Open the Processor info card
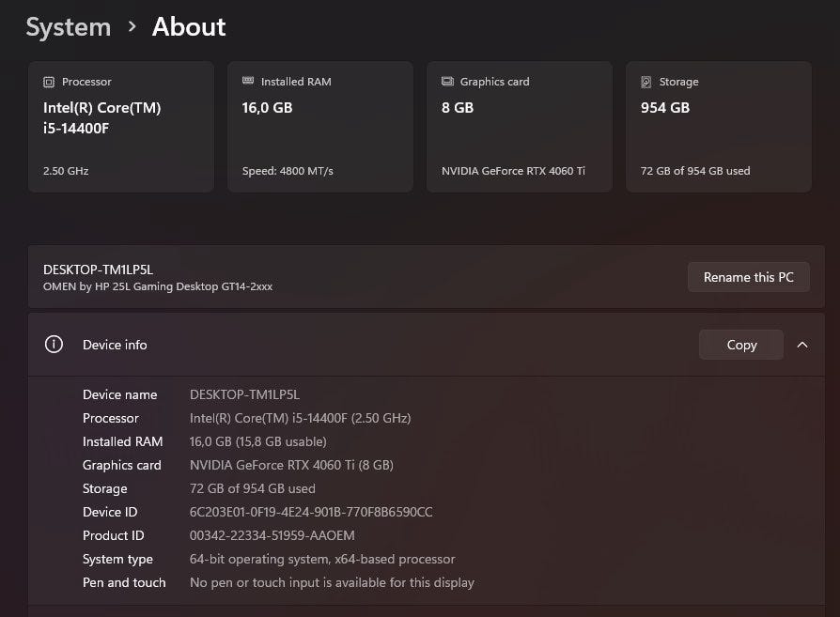840x617 pixels. point(121,127)
